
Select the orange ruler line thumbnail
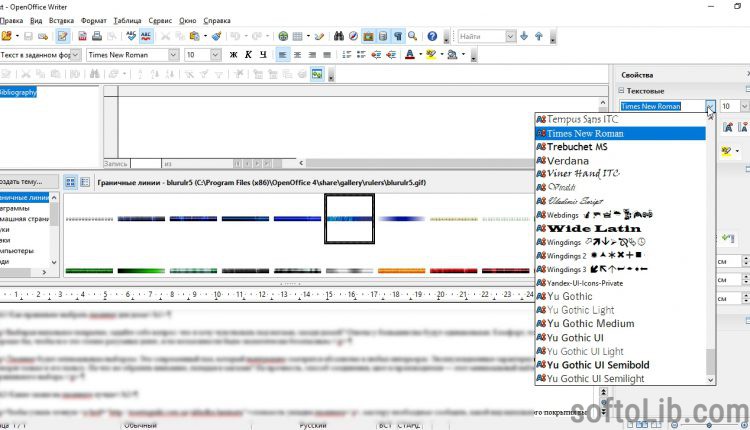click(x=401, y=271)
